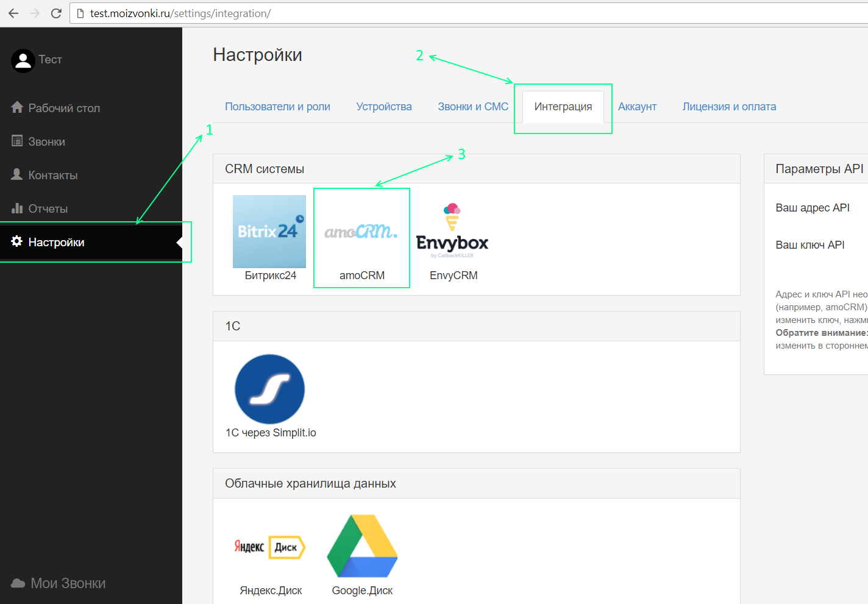
Task: Click the Simplit.io round logo
Action: click(269, 389)
